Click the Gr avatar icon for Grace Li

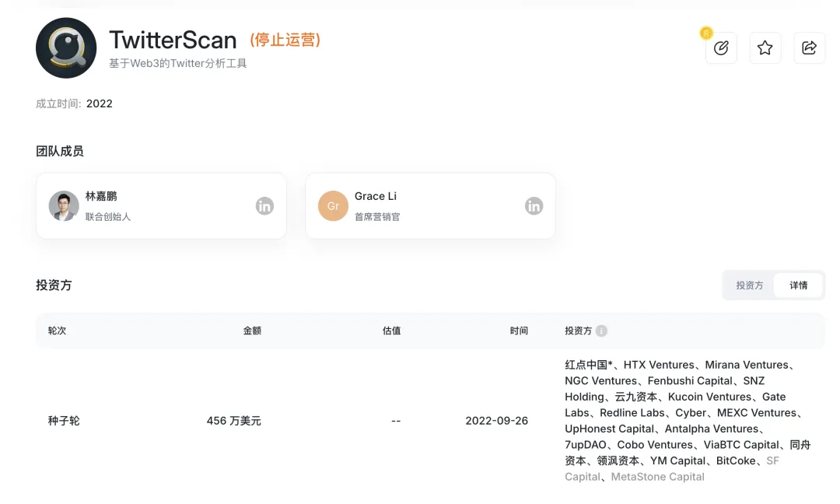(333, 206)
